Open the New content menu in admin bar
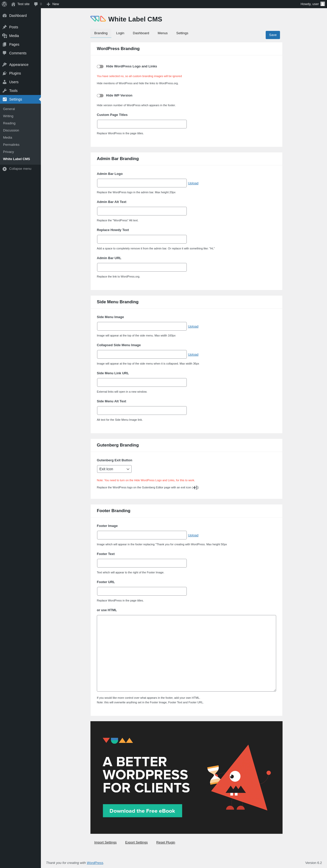This screenshot has width=327, height=868. point(53,4)
